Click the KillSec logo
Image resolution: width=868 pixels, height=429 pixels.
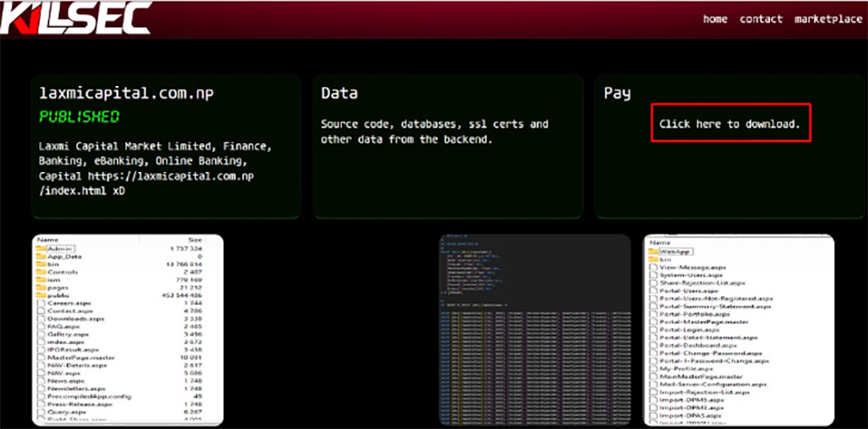[76, 17]
